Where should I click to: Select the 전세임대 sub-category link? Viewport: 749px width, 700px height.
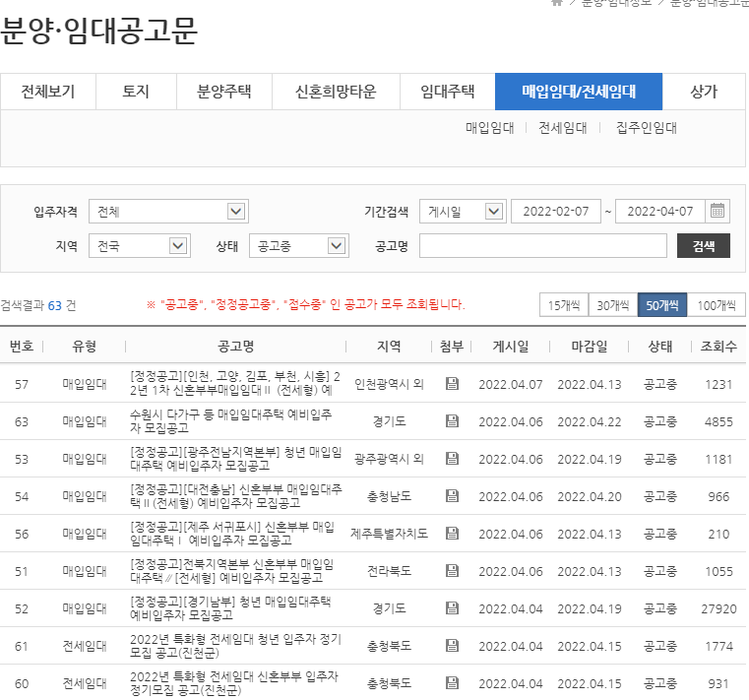[562, 128]
